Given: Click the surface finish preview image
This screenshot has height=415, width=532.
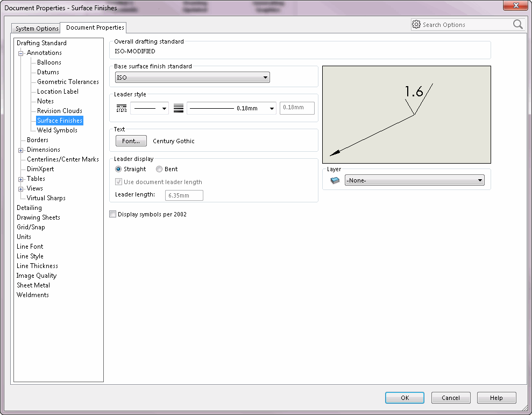Looking at the screenshot, I should [407, 115].
